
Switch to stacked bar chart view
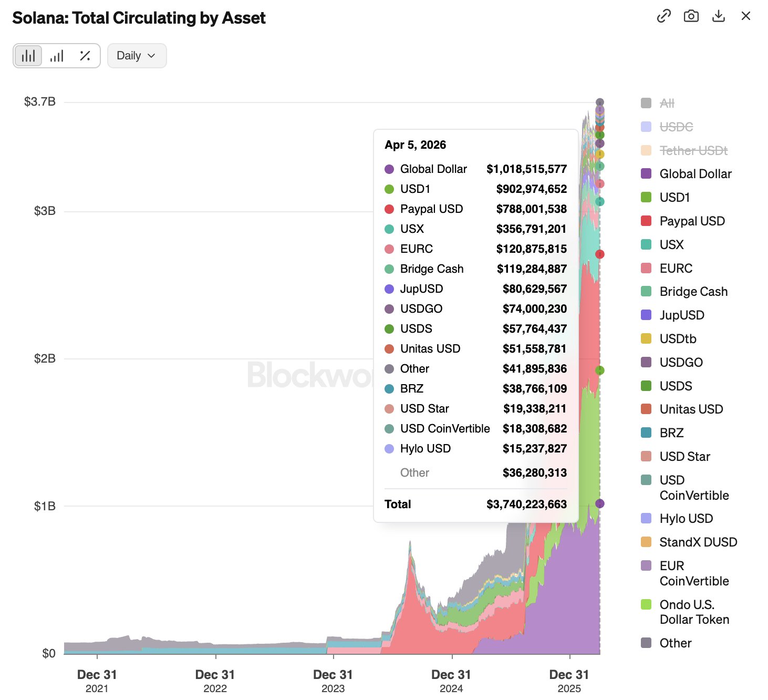pyautogui.click(x=28, y=56)
